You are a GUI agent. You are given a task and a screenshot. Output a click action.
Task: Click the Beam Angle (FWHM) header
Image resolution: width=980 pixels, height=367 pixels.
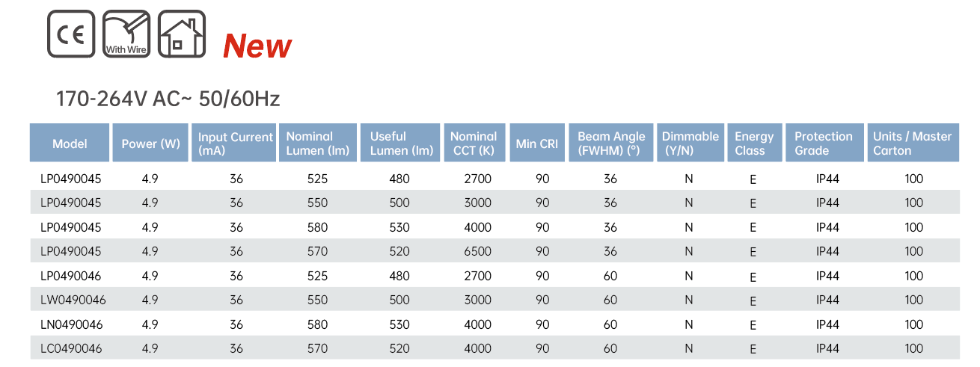(611, 144)
